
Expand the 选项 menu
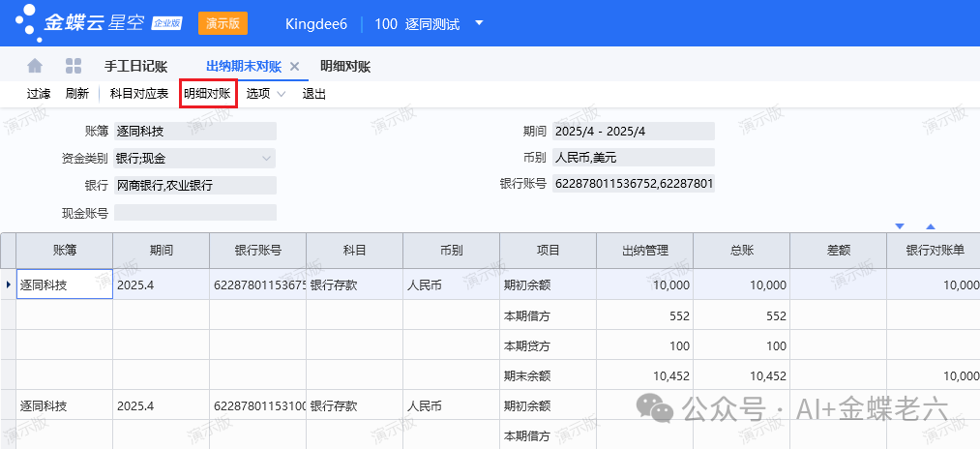(x=265, y=94)
